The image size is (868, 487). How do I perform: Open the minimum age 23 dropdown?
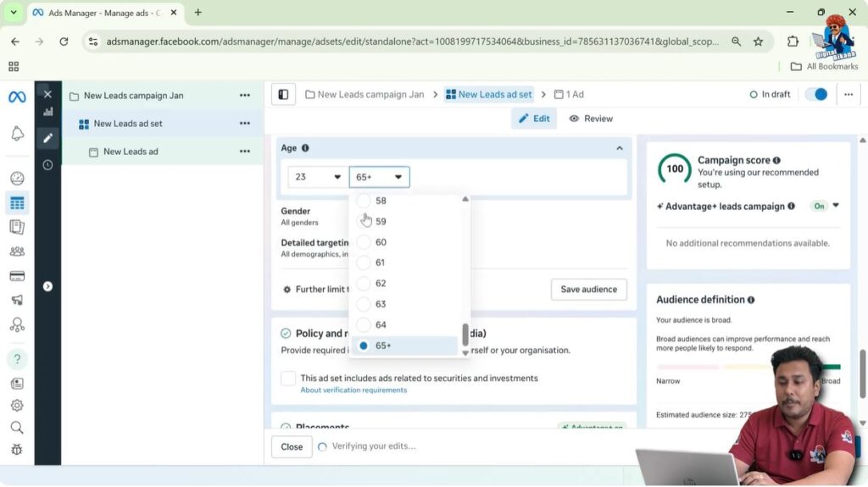[x=318, y=177]
